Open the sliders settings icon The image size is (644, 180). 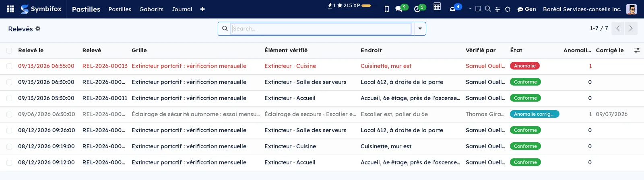[498, 9]
